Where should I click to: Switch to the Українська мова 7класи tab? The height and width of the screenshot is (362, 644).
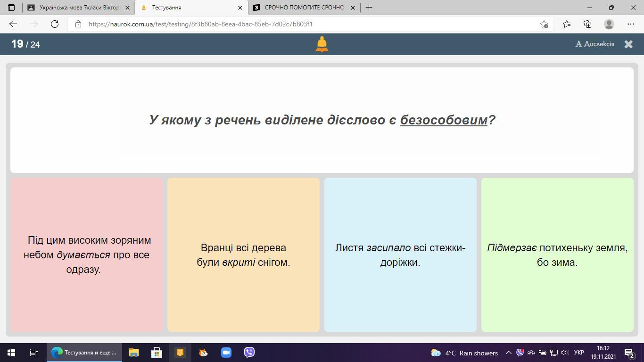pyautogui.click(x=78, y=8)
